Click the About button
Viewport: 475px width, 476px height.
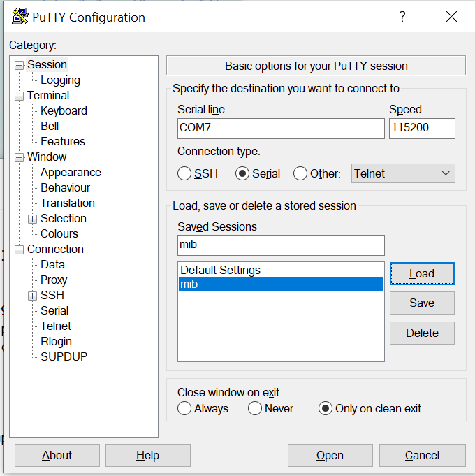pyautogui.click(x=57, y=455)
